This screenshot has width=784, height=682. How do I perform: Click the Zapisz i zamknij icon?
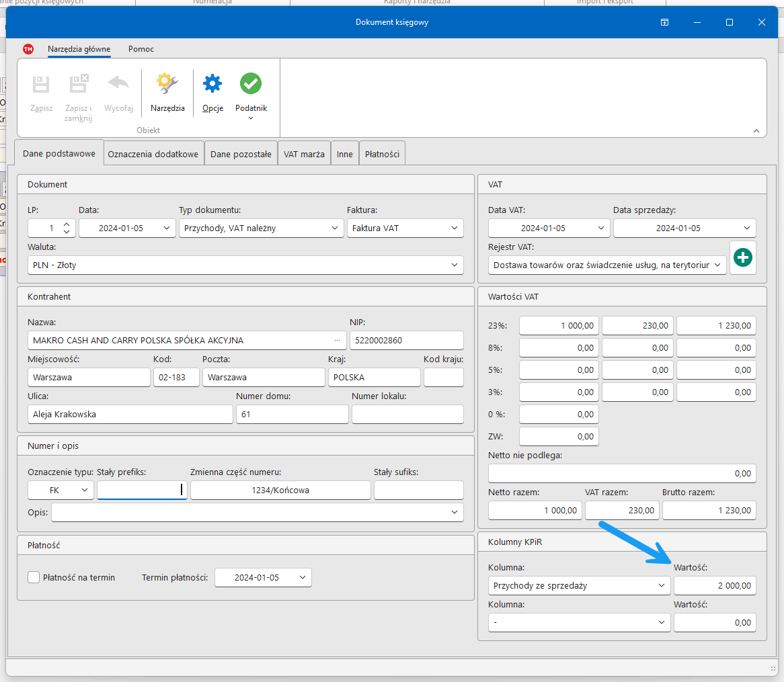[x=79, y=84]
